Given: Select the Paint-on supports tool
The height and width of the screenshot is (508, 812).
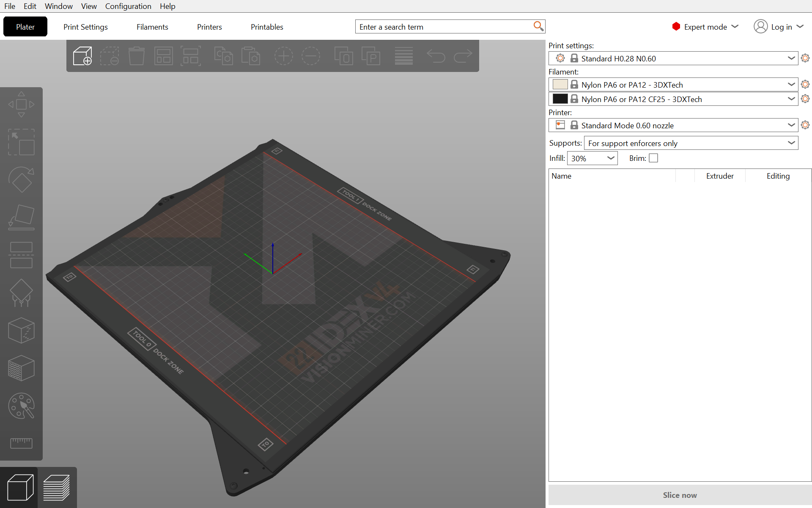Looking at the screenshot, I should [21, 293].
